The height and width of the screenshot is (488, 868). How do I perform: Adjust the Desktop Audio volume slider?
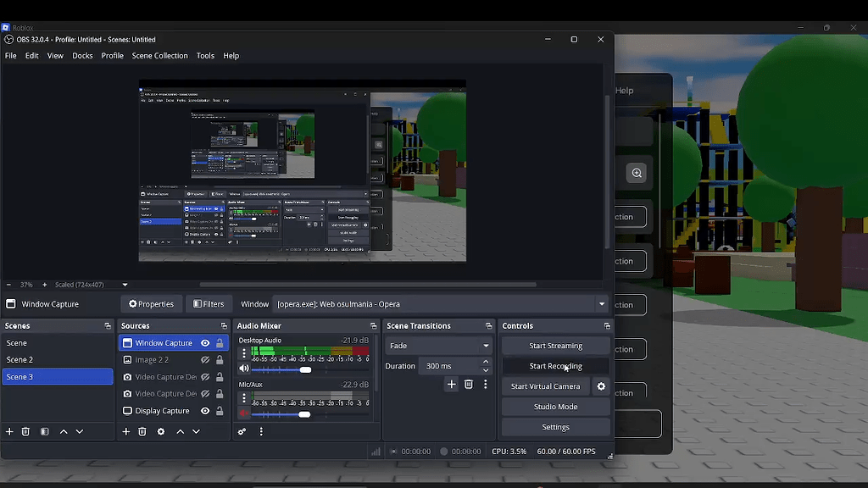[305, 369]
